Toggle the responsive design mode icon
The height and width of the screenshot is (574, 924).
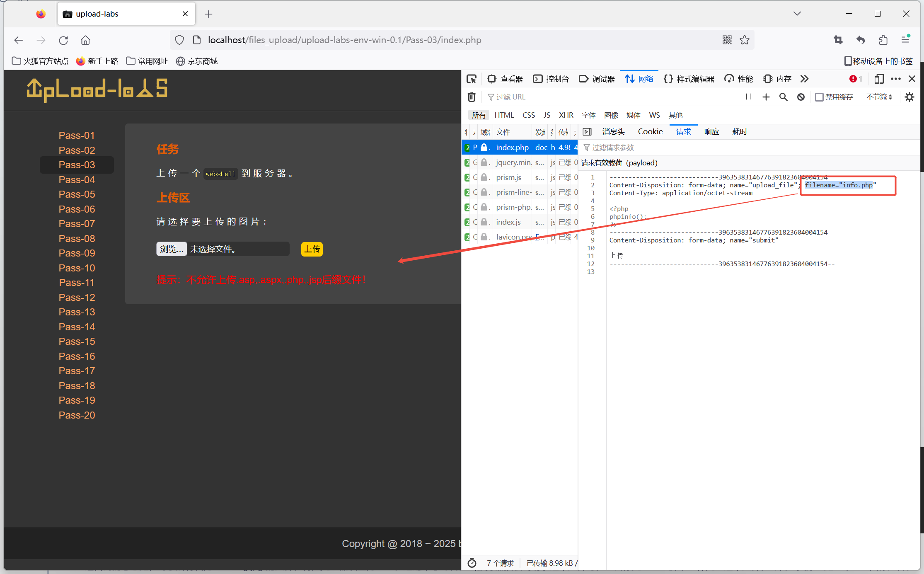(x=879, y=79)
